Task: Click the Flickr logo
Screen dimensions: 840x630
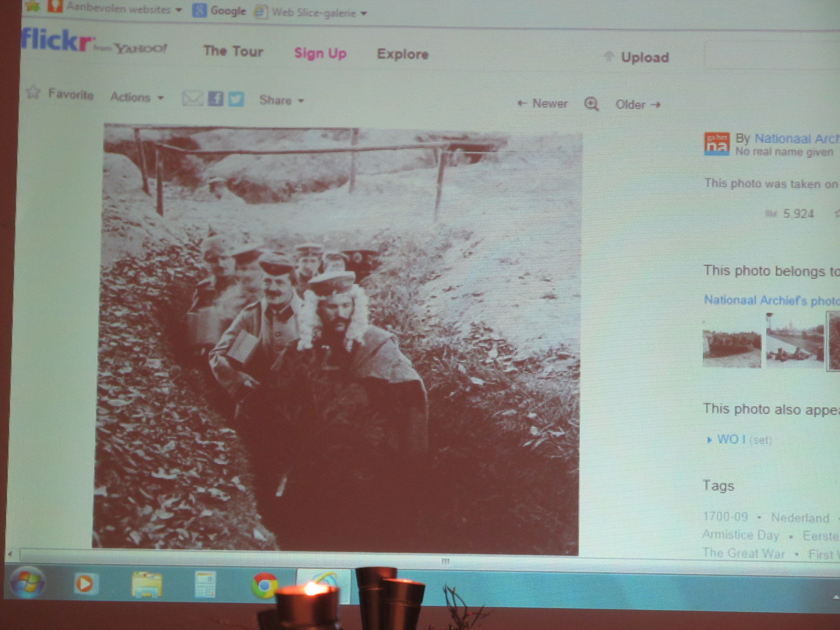Action: tap(58, 41)
